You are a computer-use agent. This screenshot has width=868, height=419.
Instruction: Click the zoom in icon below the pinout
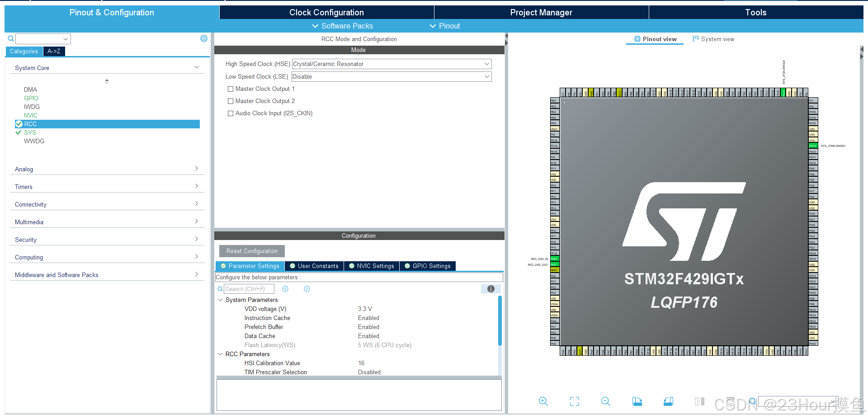point(543,401)
